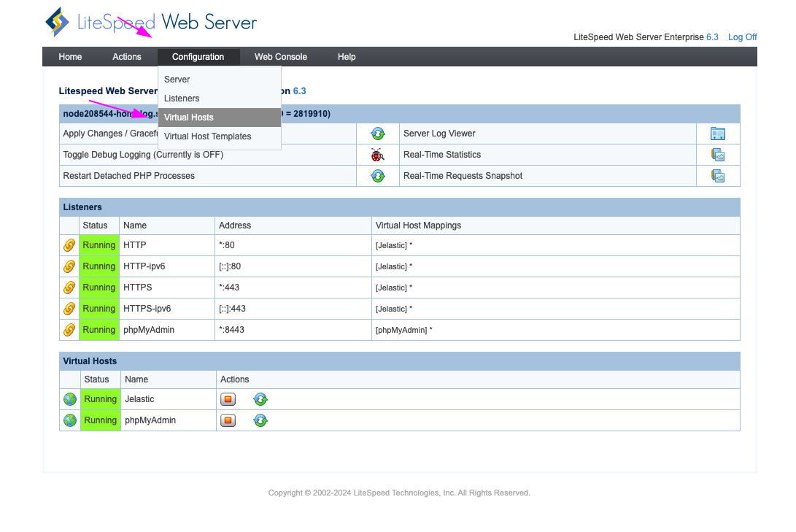Click the chain icon for HTTP listener
Viewport: 796px width, 532px height.
coord(69,246)
